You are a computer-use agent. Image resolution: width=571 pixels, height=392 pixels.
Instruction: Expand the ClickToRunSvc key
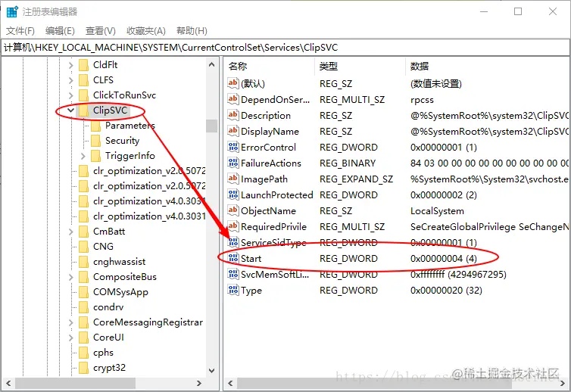tap(71, 95)
